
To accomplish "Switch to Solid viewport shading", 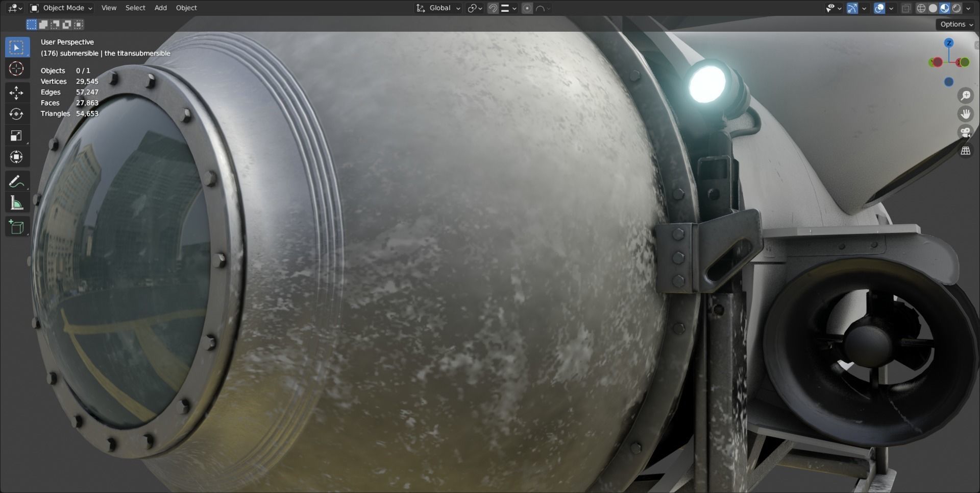I will [933, 8].
